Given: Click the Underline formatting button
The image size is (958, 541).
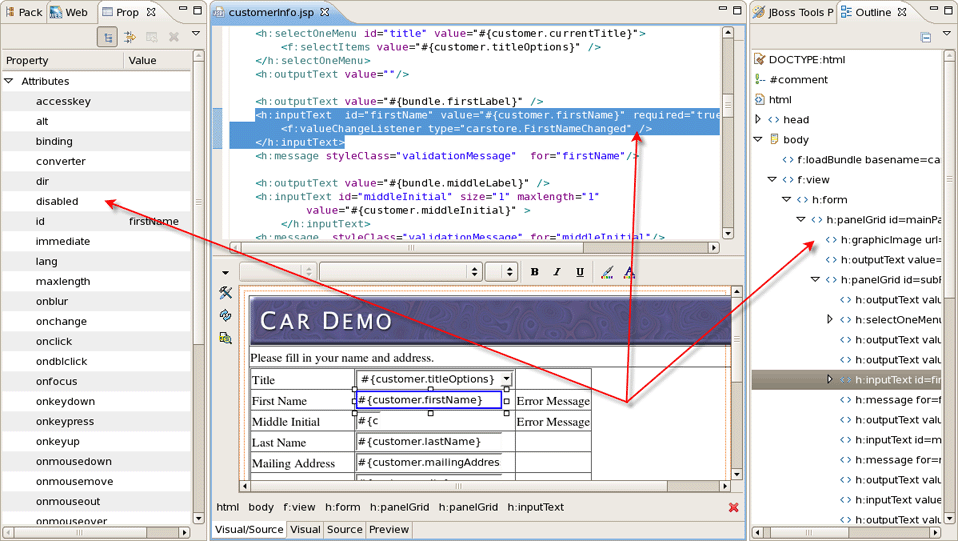Looking at the screenshot, I should [580, 272].
